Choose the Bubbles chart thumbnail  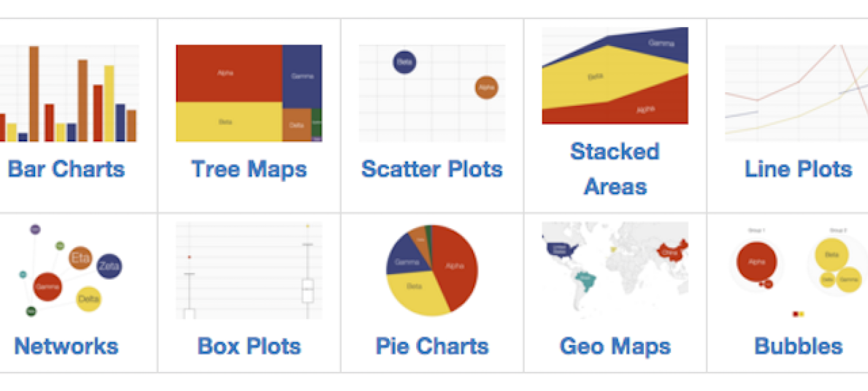coord(796,270)
